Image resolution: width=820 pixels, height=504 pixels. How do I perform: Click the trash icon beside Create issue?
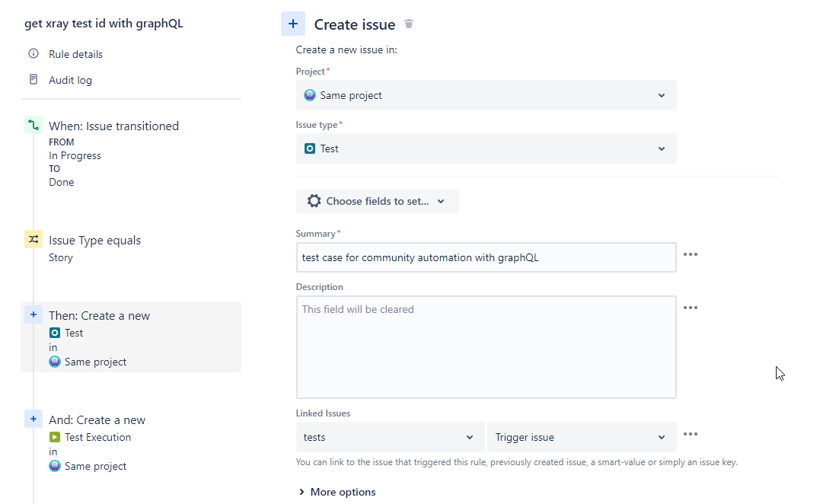pos(409,24)
